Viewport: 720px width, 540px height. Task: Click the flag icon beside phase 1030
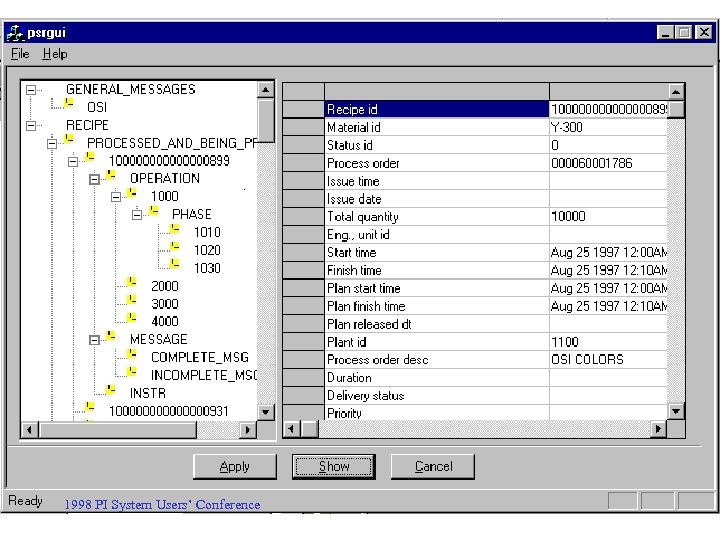[175, 264]
